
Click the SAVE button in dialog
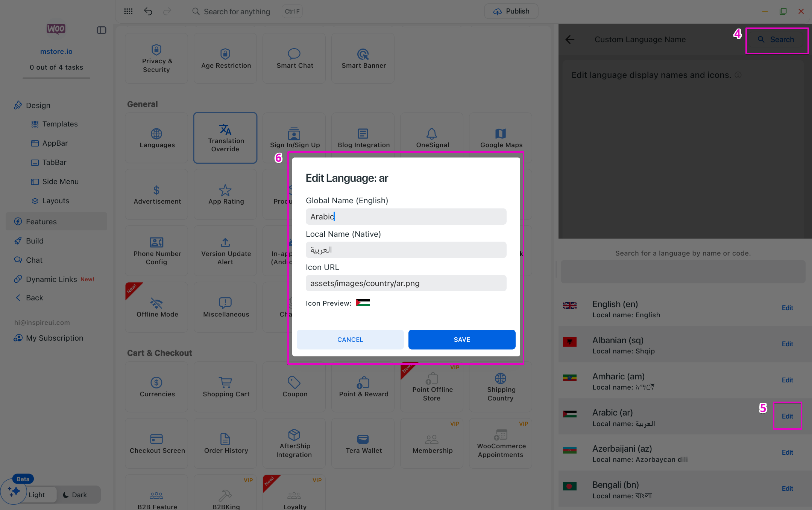click(x=461, y=339)
